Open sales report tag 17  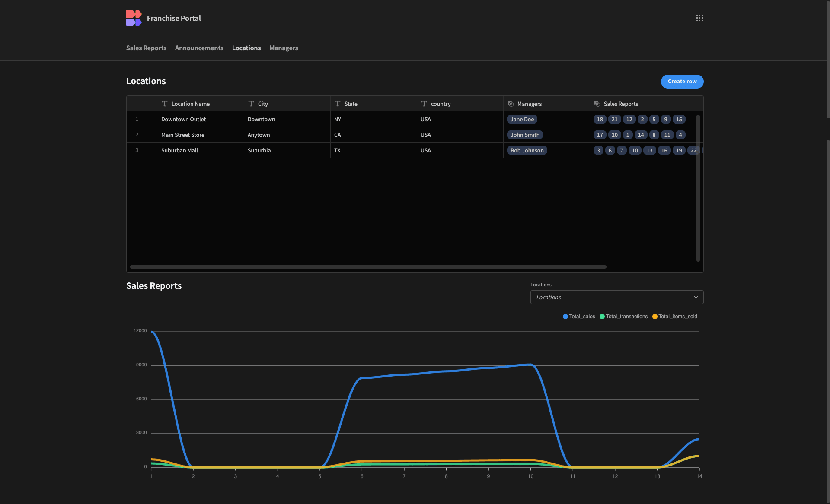click(600, 135)
